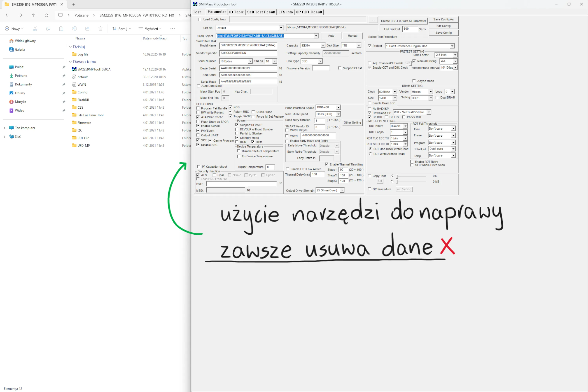Toggle Enable Thermal Throttling checkbox
Image resolution: width=588 pixels, height=392 pixels.
pyautogui.click(x=327, y=164)
